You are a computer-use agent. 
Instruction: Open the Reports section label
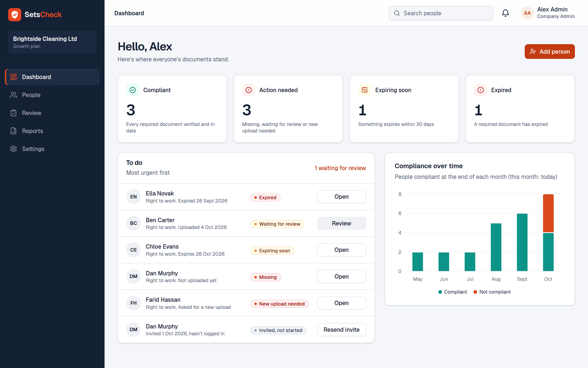click(x=33, y=131)
